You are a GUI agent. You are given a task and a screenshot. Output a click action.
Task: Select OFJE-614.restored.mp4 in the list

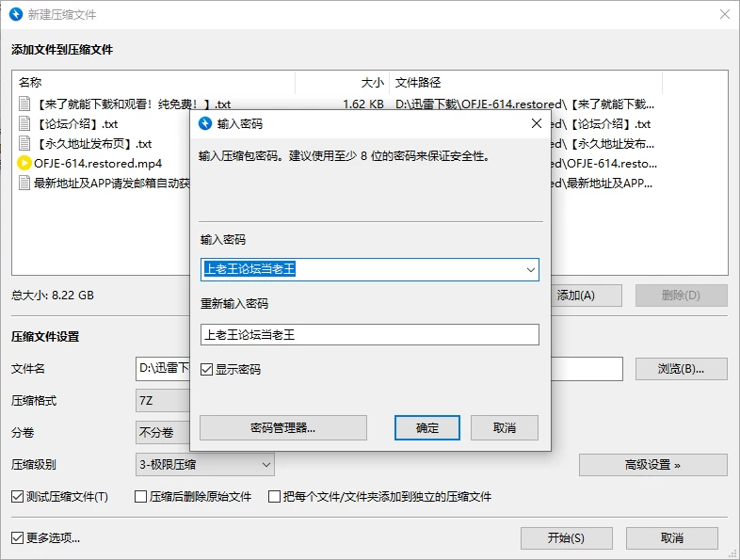[98, 163]
